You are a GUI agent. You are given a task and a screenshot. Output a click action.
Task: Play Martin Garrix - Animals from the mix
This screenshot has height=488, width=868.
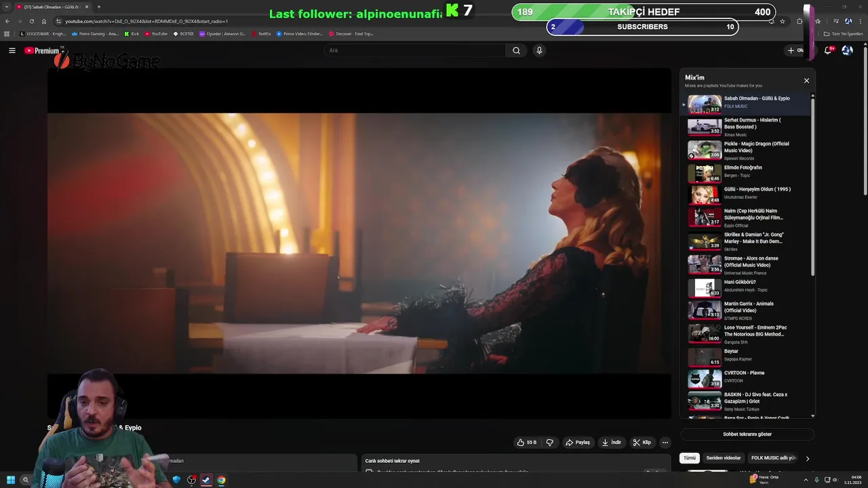(x=746, y=310)
